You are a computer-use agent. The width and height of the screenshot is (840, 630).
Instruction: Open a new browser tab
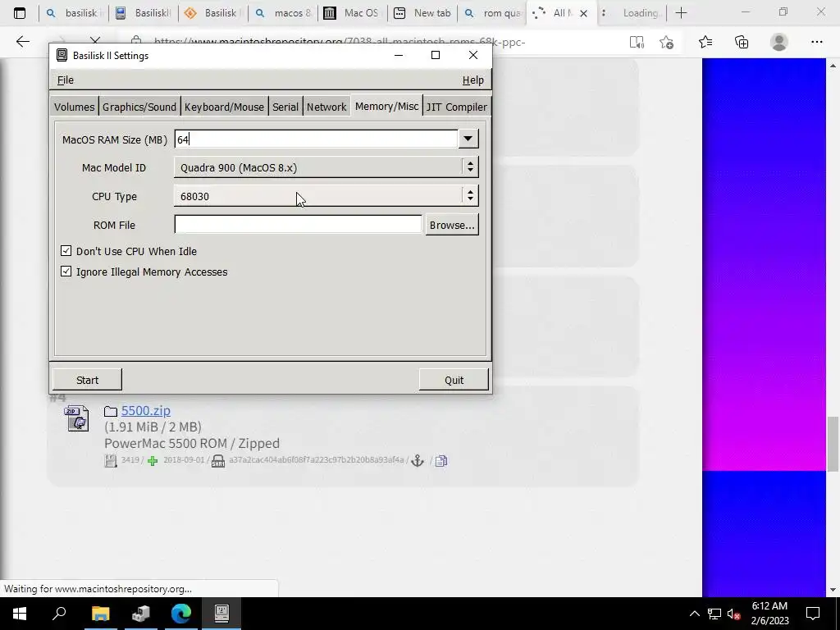point(681,13)
